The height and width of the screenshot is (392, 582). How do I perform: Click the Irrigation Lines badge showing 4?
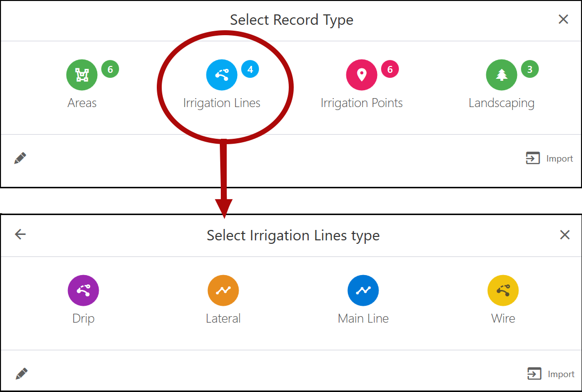pyautogui.click(x=250, y=69)
